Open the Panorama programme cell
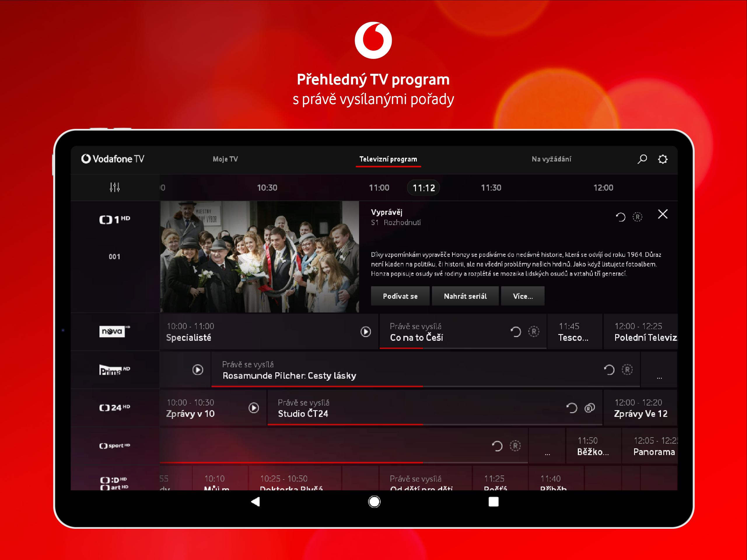The width and height of the screenshot is (747, 560). pos(650,446)
